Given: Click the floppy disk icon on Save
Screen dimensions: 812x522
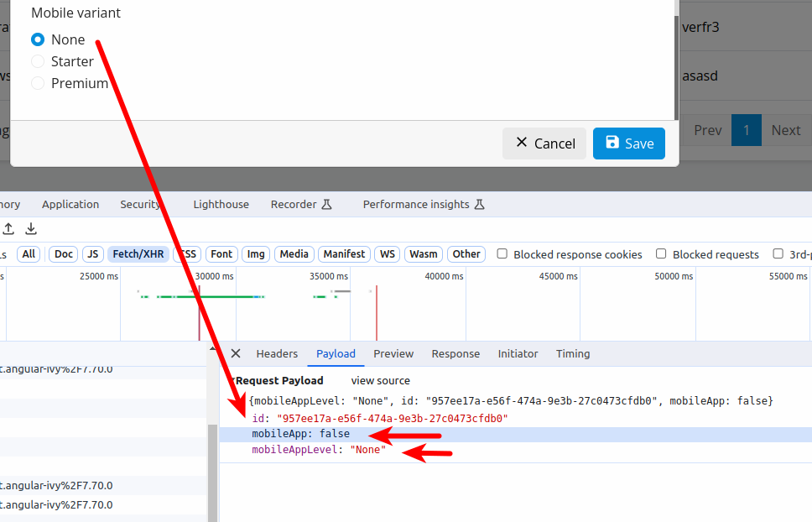Looking at the screenshot, I should tap(612, 143).
